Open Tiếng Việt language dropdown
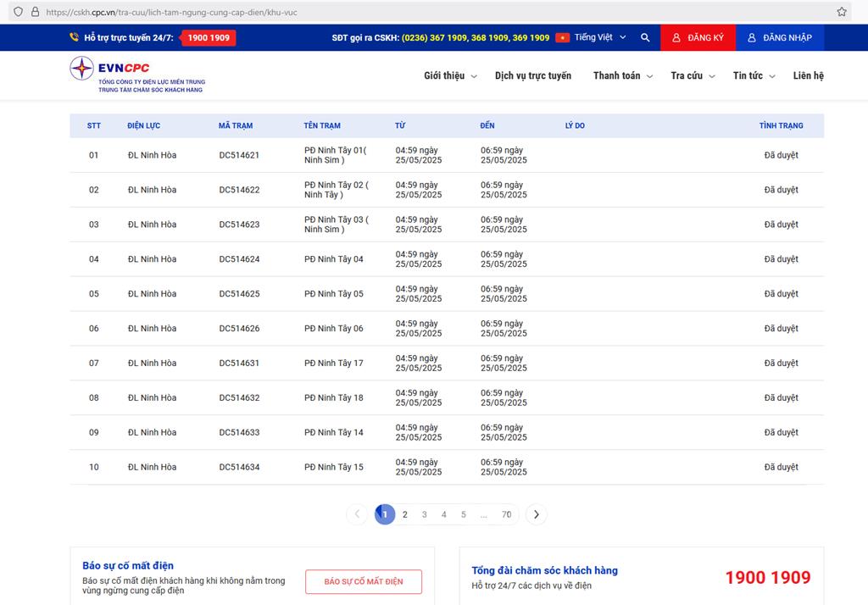This screenshot has width=868, height=605. (600, 38)
